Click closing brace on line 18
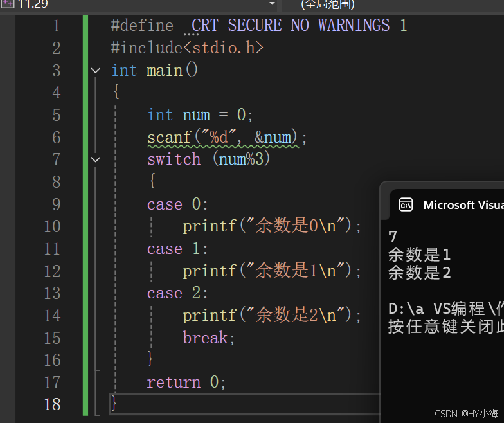 113,403
